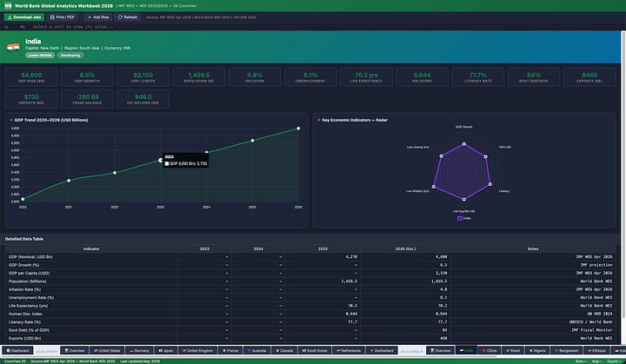Viewport: 626px width, 364px height.
Task: Click the 77.7% Literacy Rate card
Action: point(478,77)
